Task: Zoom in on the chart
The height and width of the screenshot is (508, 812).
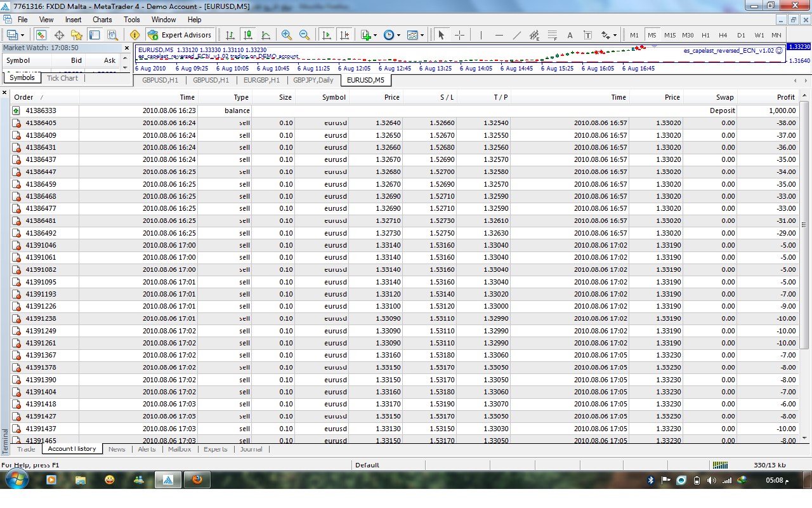Action: click(287, 35)
